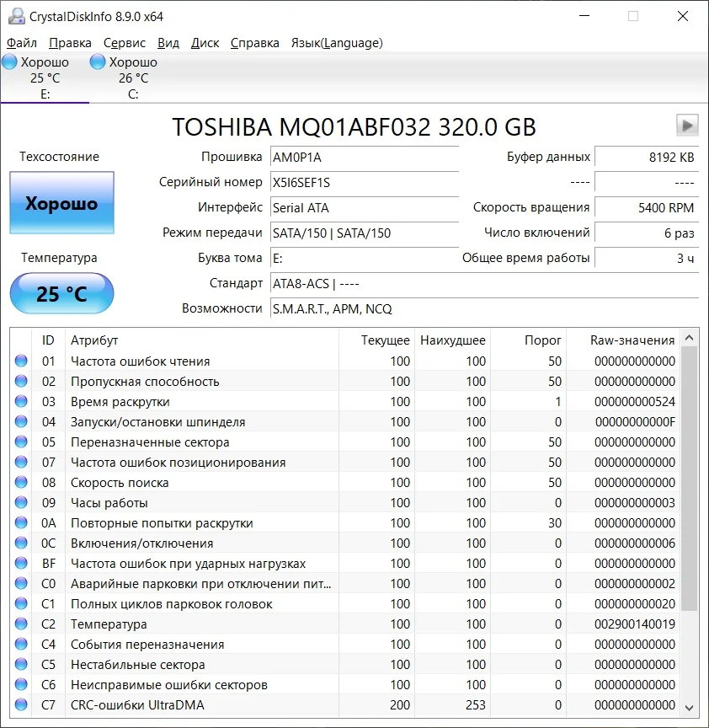Click status orb for attribute 02

tap(21, 381)
